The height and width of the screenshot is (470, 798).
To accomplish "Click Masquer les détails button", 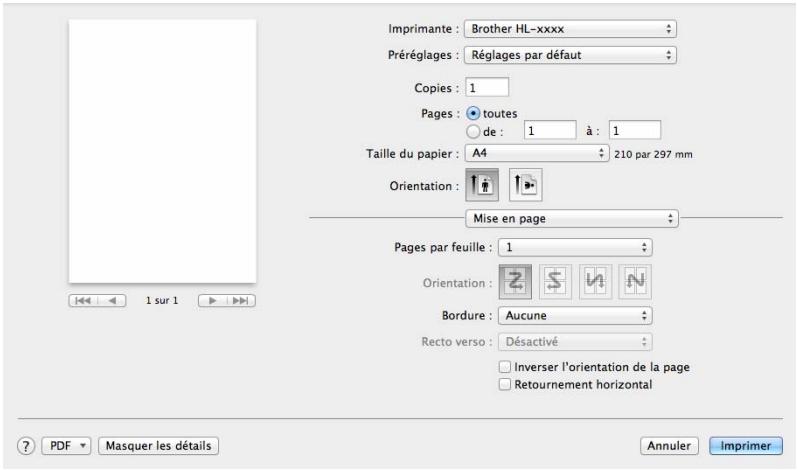I will 158,446.
